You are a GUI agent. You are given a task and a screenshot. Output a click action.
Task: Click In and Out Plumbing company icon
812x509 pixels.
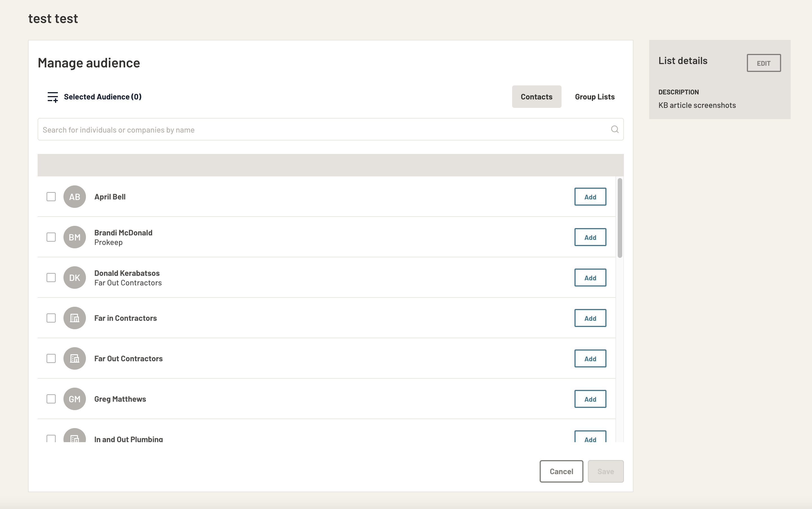tap(75, 436)
